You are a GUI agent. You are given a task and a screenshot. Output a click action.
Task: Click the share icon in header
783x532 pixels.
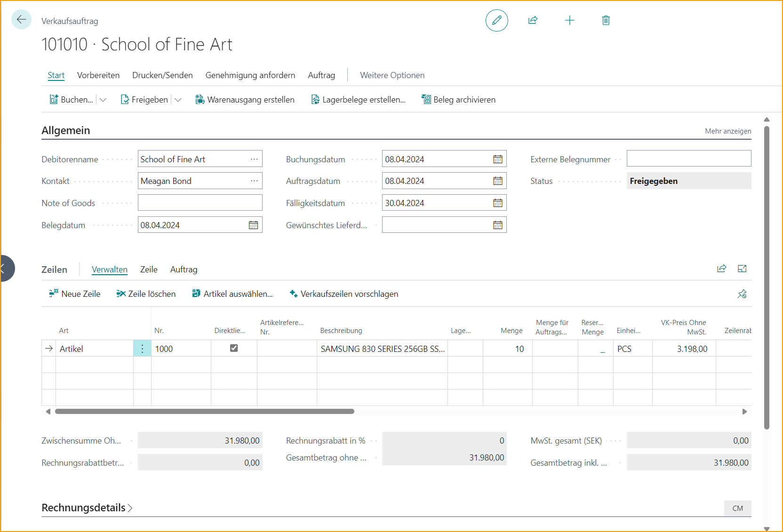coord(533,20)
